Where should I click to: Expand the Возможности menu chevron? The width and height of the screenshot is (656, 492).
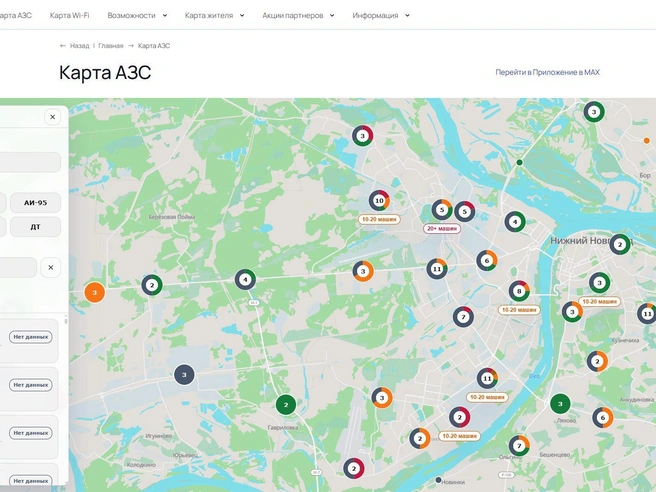tap(165, 15)
